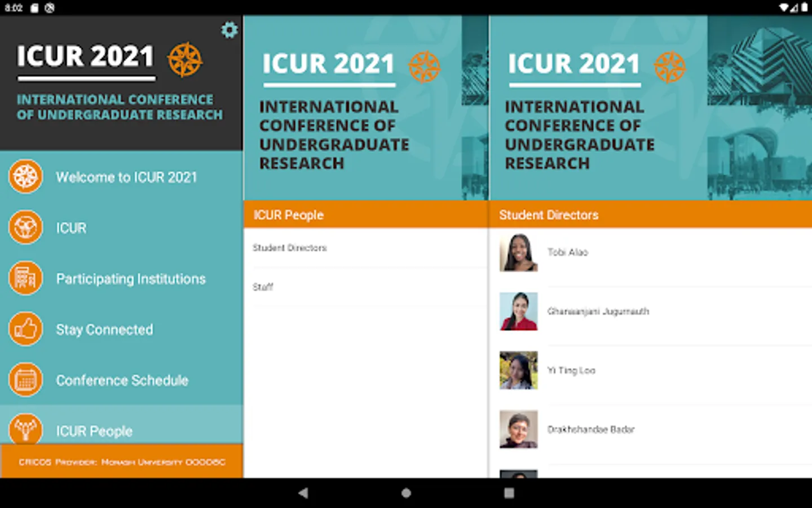Open Participating Institutions menu item
812x508 pixels.
tap(121, 278)
